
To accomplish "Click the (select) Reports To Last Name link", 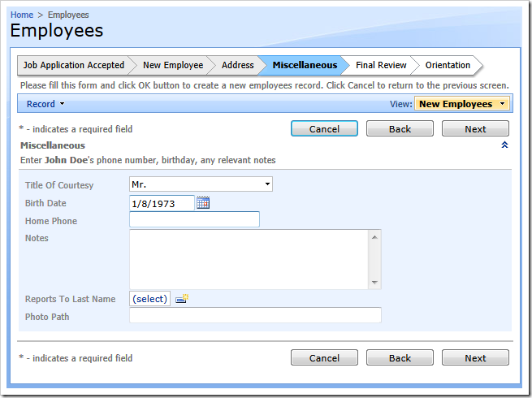I will [x=150, y=299].
